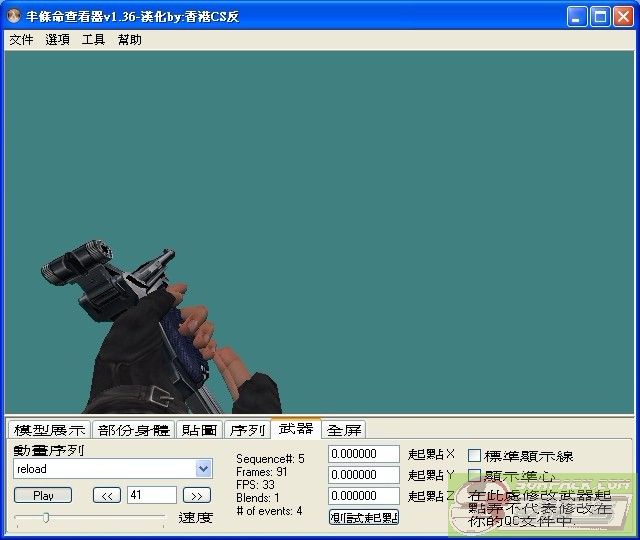Screen dimensions: 640x540
Task: Toggle the 顯示準心 checkbox
Action: click(475, 476)
